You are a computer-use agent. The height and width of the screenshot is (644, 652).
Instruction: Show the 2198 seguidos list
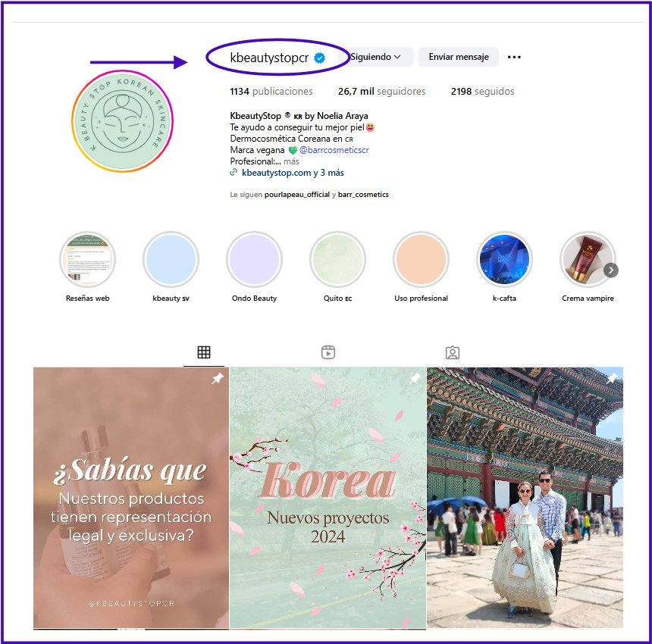coord(482,92)
